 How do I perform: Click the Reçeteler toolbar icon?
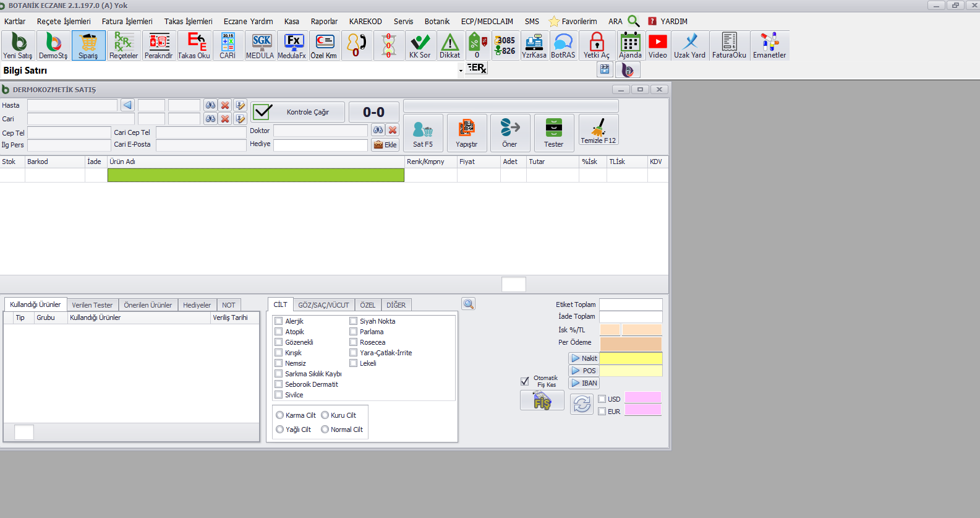tap(124, 46)
